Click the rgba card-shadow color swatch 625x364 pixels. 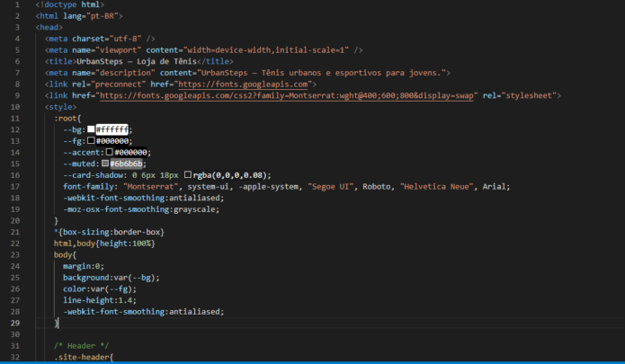coord(187,175)
